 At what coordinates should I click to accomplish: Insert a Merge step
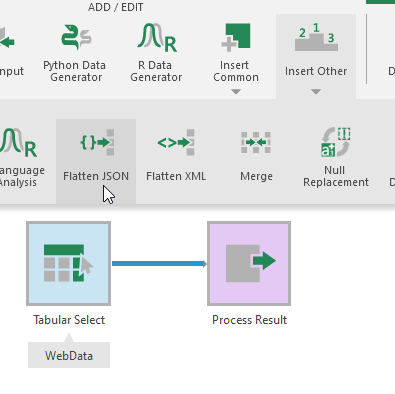coord(256,161)
